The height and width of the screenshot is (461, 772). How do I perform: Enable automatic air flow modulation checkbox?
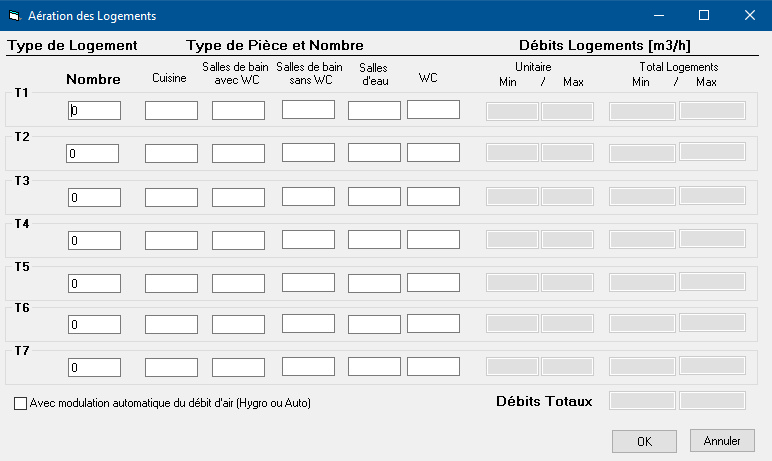coord(21,404)
